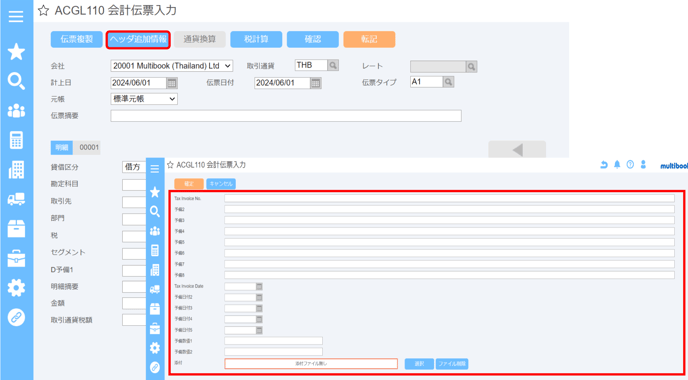Viewport: 688px width, 380px height.
Task: Open notifications bell in the popup header
Action: point(617,165)
